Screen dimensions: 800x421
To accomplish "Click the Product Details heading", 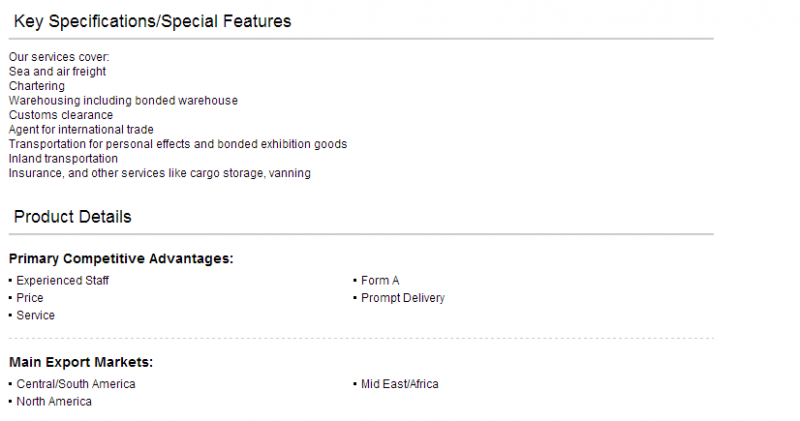I will coord(72,217).
